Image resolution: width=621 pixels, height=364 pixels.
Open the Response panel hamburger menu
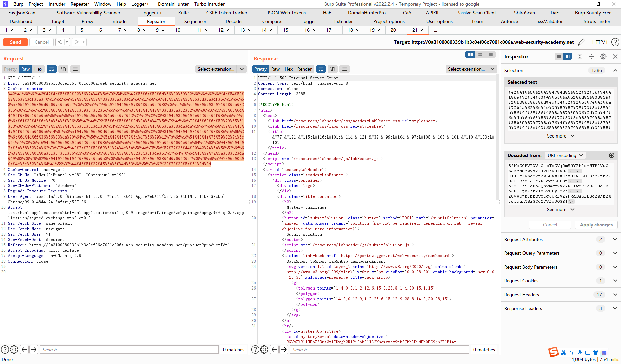tap(345, 69)
